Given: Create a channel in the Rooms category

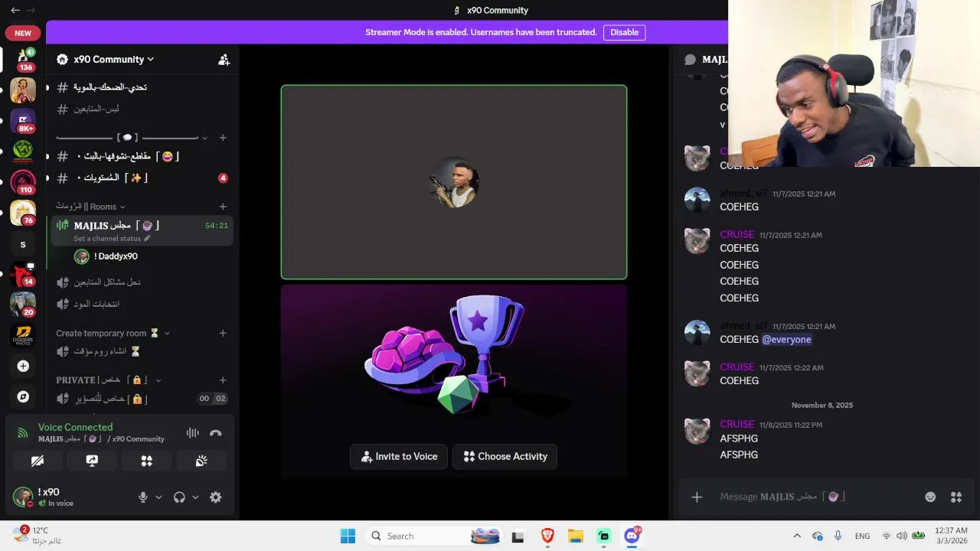Looking at the screenshot, I should [223, 207].
